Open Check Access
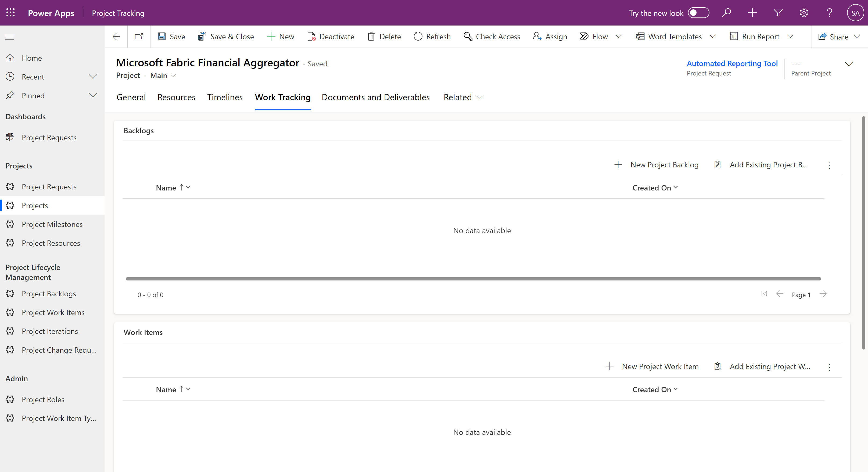 (492, 36)
